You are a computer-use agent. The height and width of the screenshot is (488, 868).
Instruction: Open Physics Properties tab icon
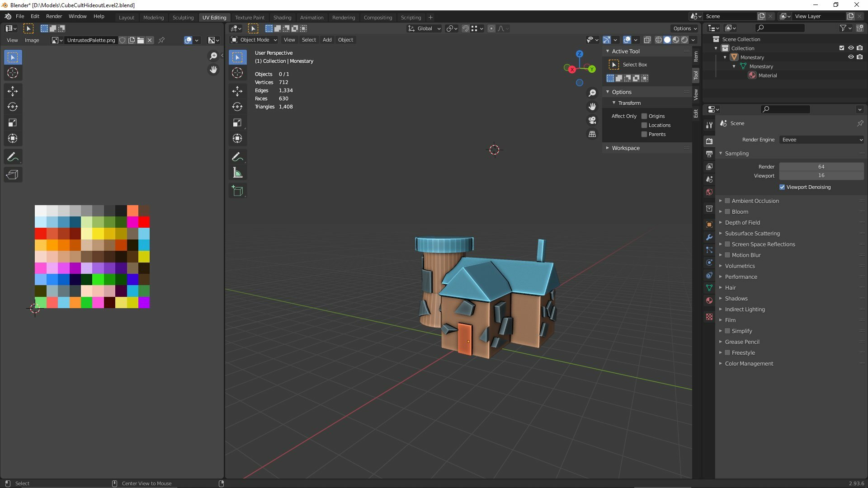(709, 263)
